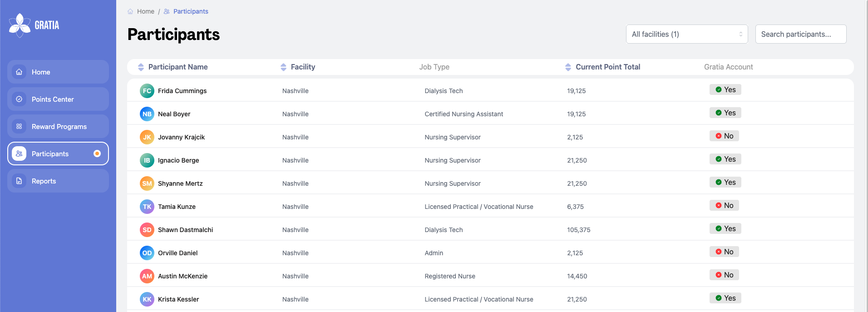The width and height of the screenshot is (868, 312).
Task: Click the home icon in the breadcrumb
Action: (130, 11)
